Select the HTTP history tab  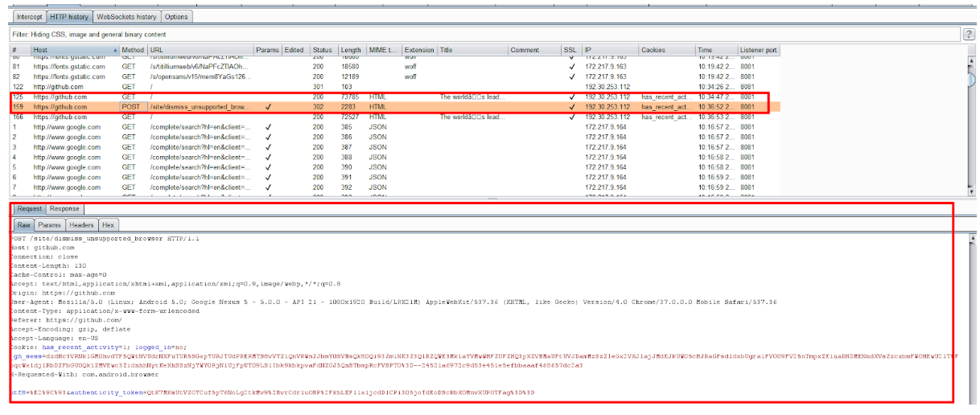pos(68,16)
